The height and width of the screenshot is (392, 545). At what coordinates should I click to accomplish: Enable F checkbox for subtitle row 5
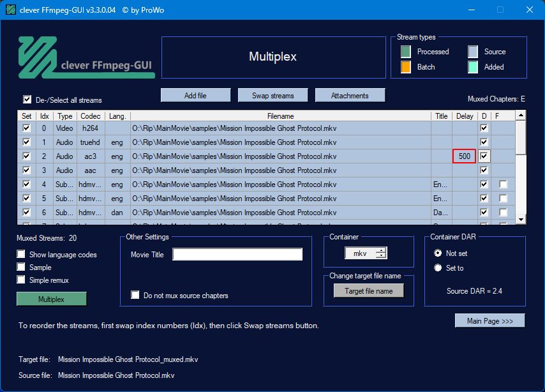point(503,199)
